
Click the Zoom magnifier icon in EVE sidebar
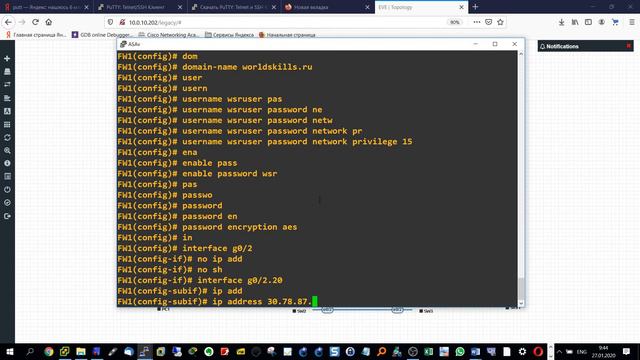click(7, 150)
